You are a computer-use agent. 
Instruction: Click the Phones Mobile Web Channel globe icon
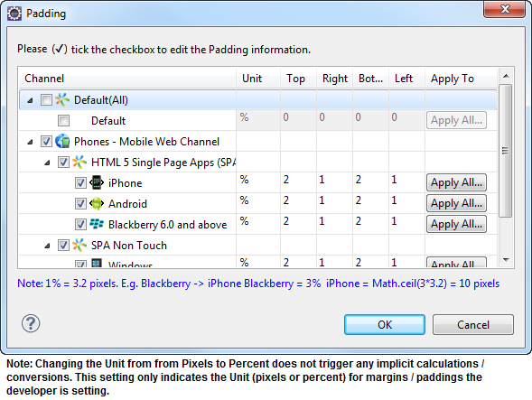pyautogui.click(x=62, y=141)
